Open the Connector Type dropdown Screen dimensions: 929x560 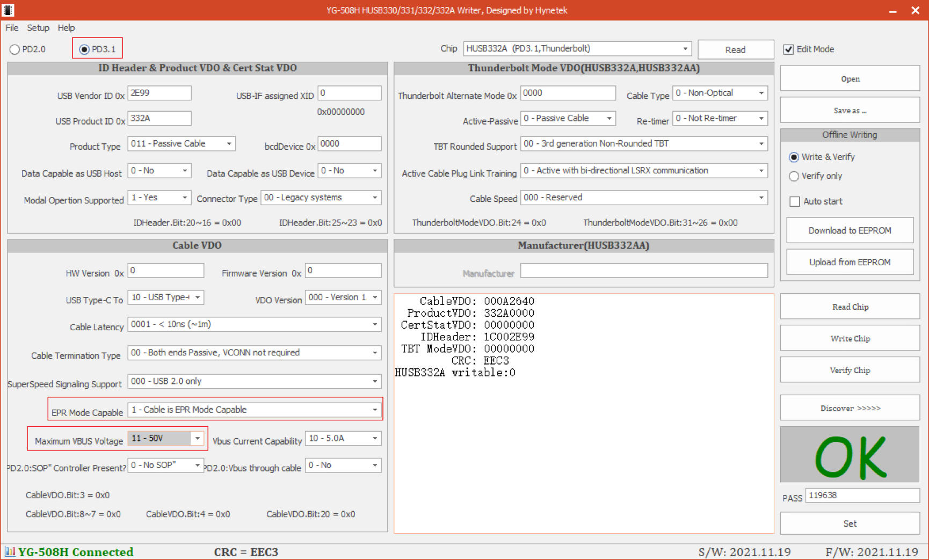coord(375,198)
